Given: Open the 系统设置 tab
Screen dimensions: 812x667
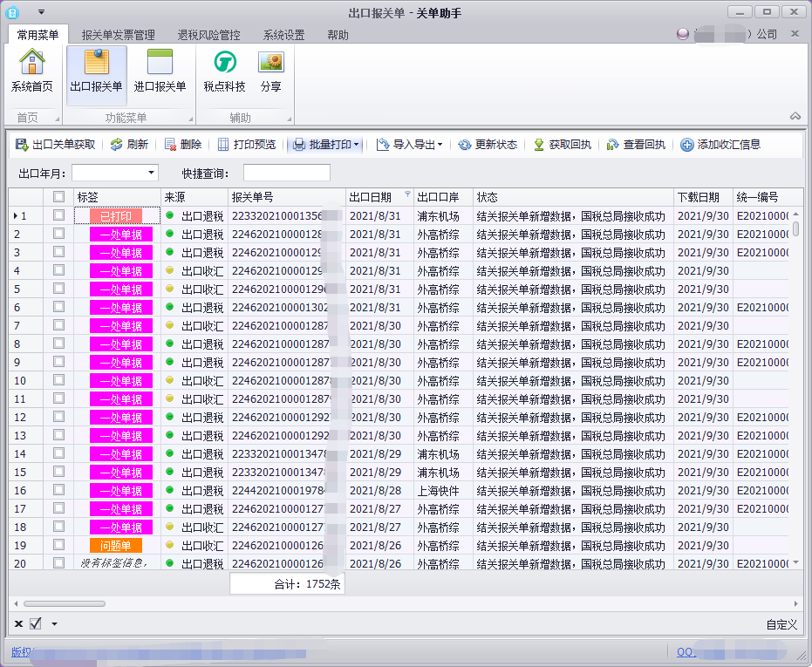Looking at the screenshot, I should click(x=283, y=35).
